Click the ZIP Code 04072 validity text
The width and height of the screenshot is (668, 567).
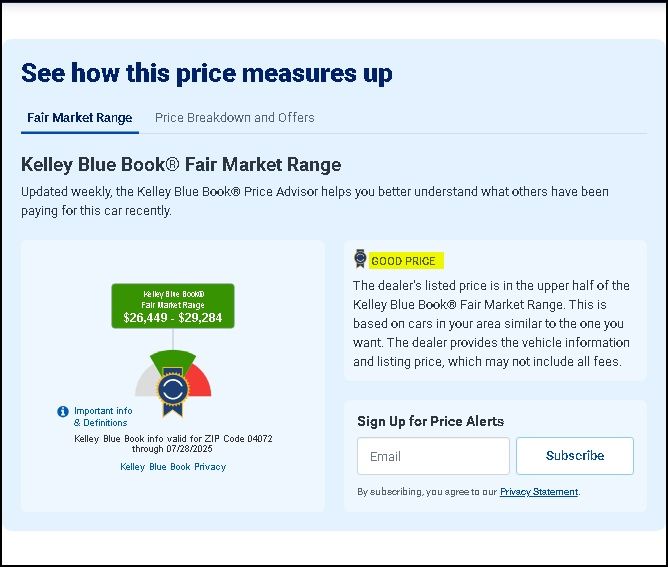(x=173, y=443)
